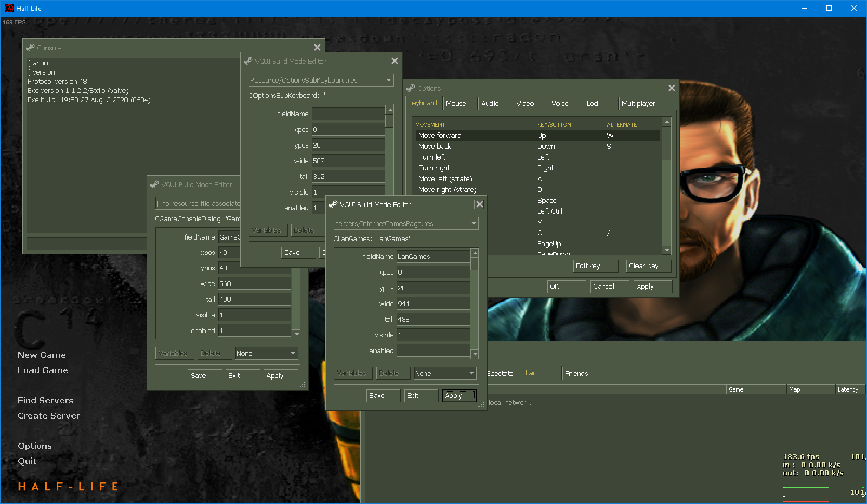
Task: Click Load Game in main menu
Action: tap(43, 370)
